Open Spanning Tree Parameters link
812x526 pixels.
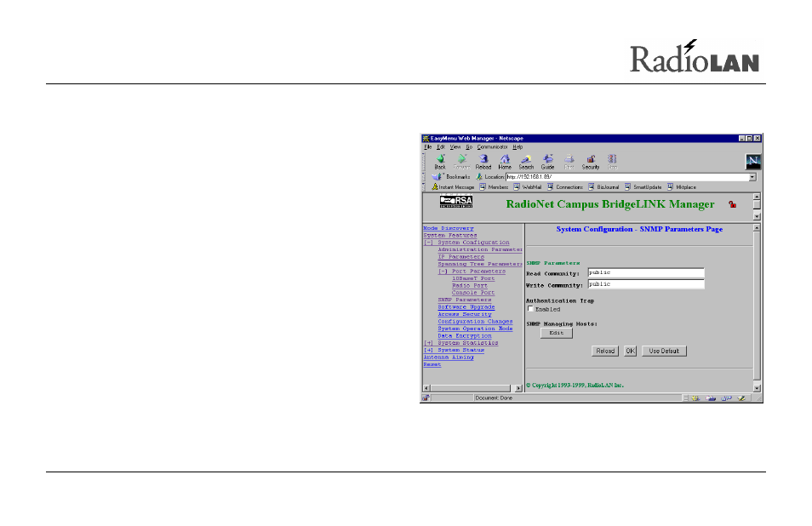(480, 264)
